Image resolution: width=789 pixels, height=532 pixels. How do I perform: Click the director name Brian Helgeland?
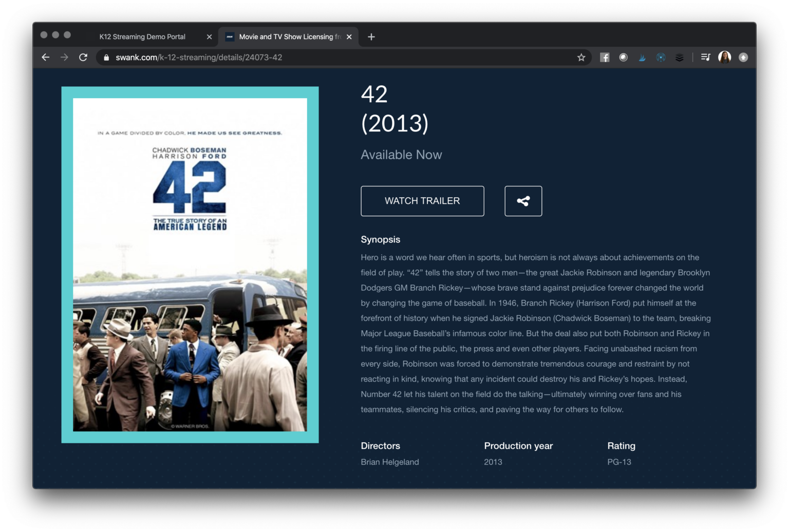point(390,462)
